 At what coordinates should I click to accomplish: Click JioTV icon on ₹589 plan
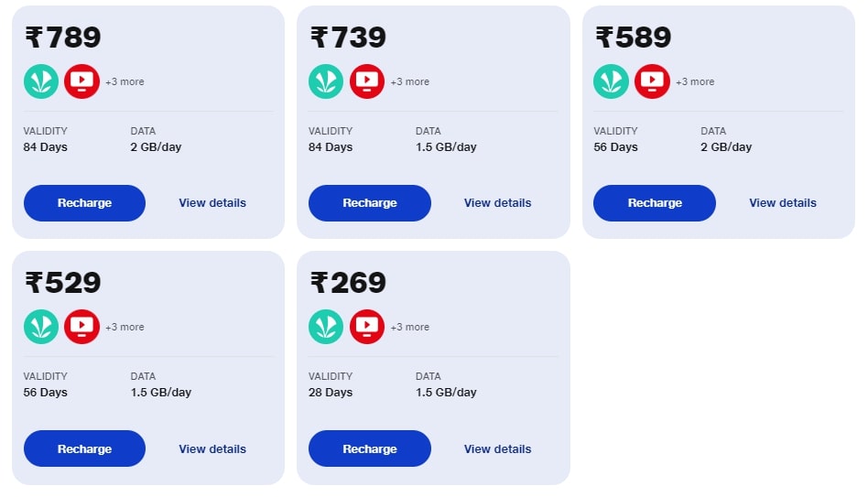tap(652, 81)
